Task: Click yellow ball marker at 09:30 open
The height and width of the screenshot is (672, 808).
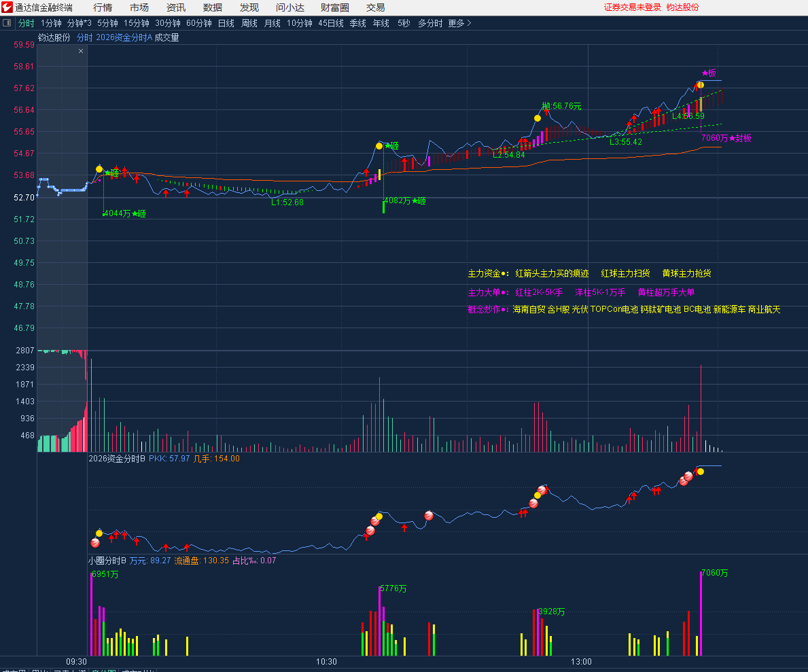Action: tap(99, 169)
